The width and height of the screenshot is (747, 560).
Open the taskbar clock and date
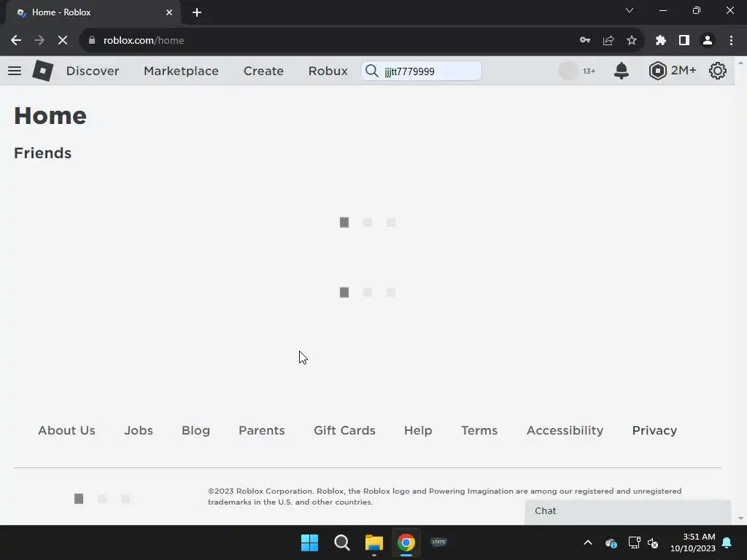pos(693,542)
